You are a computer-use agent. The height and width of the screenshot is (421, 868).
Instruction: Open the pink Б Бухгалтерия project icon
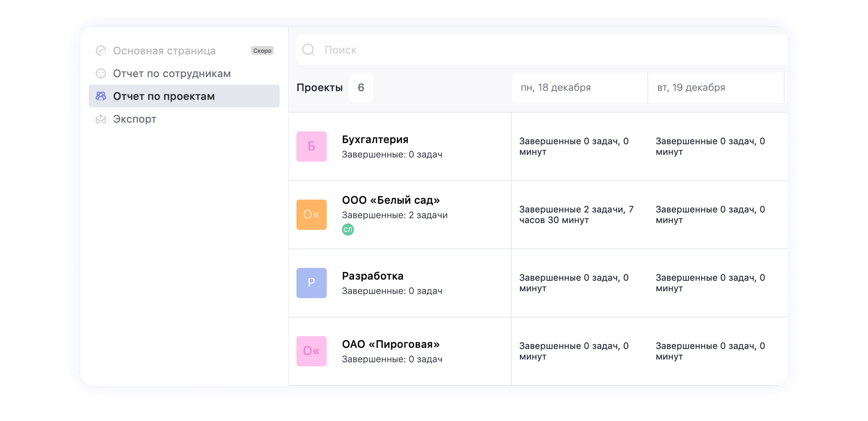[311, 146]
